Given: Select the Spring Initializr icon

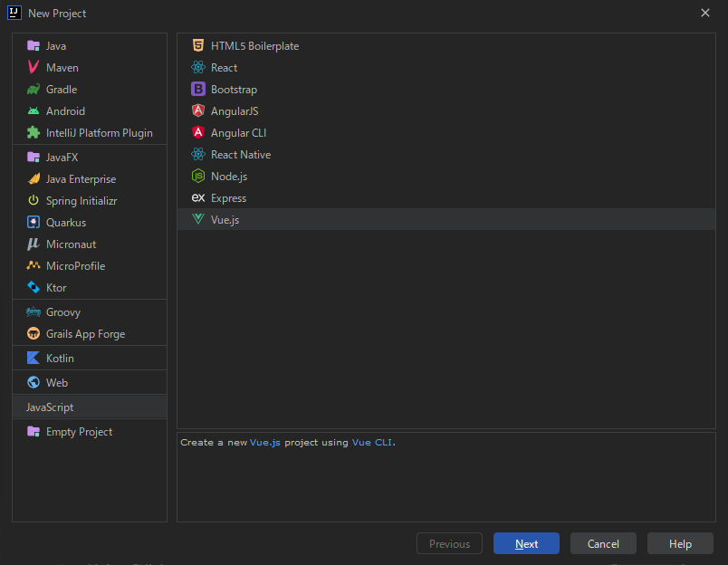Looking at the screenshot, I should tap(33, 200).
